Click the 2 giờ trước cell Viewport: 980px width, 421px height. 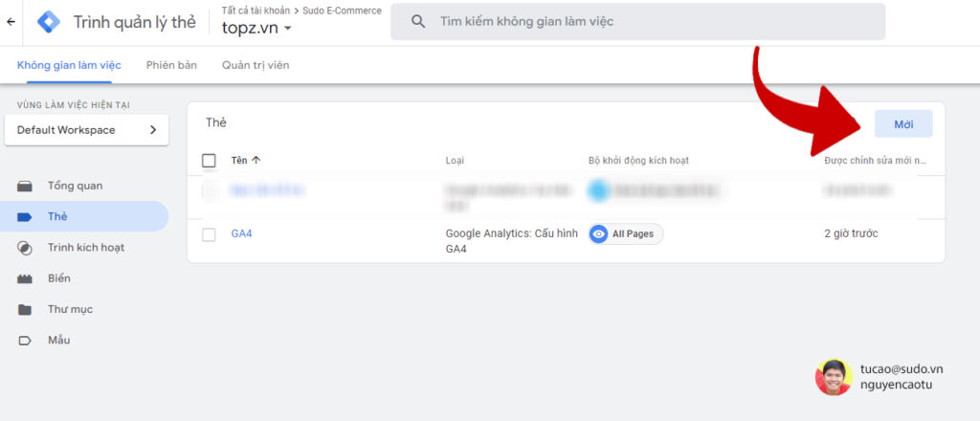[851, 233]
